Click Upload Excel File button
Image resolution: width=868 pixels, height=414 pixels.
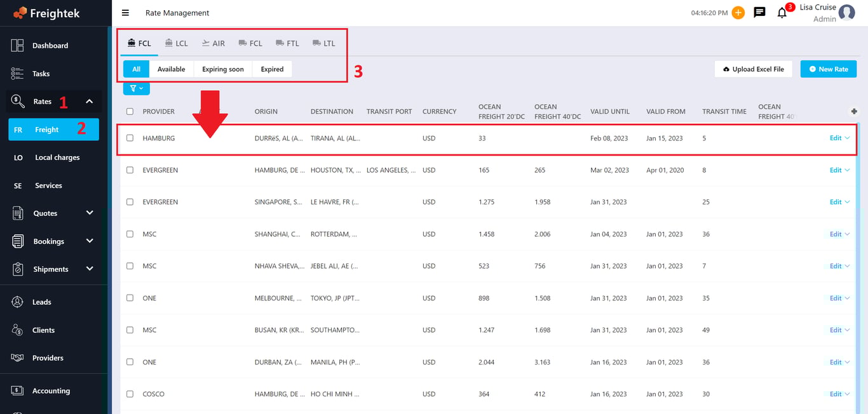[x=754, y=69]
